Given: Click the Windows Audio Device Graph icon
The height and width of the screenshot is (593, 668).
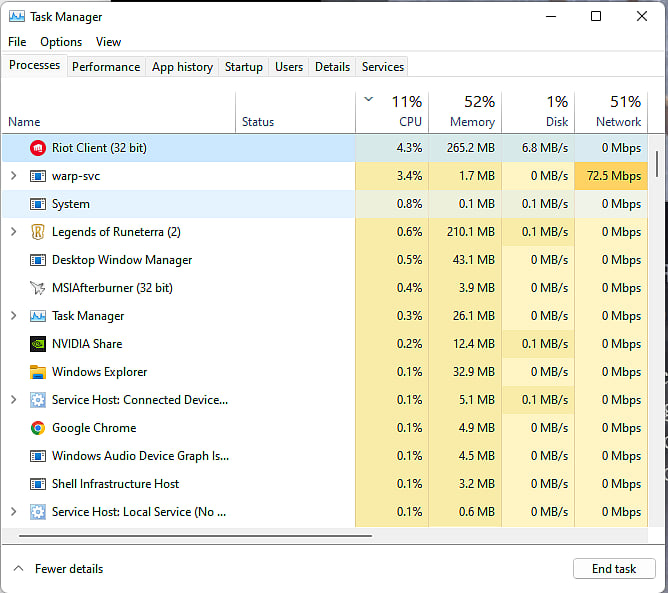Looking at the screenshot, I should tap(38, 456).
